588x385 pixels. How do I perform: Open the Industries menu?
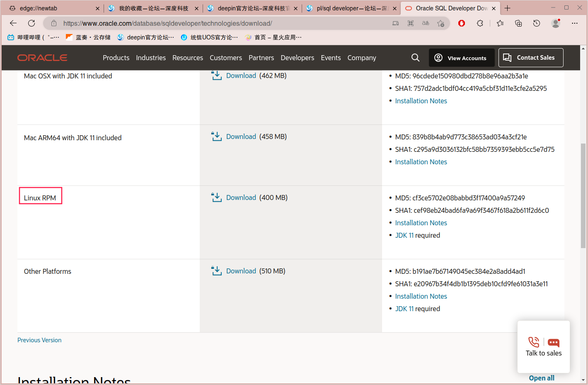pos(151,58)
